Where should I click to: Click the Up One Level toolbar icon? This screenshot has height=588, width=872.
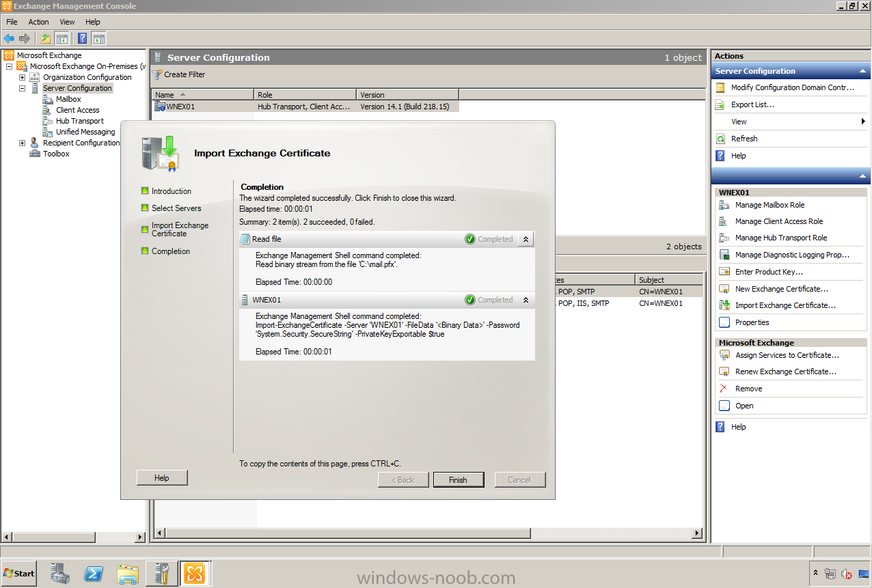point(45,38)
